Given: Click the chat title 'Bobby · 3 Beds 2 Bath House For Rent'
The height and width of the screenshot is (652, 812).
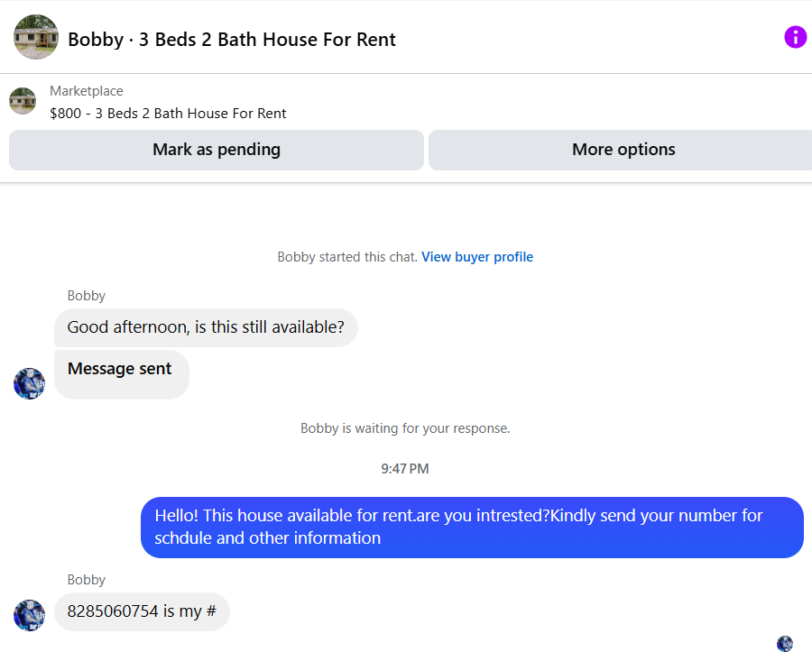Looking at the screenshot, I should click(x=232, y=40).
